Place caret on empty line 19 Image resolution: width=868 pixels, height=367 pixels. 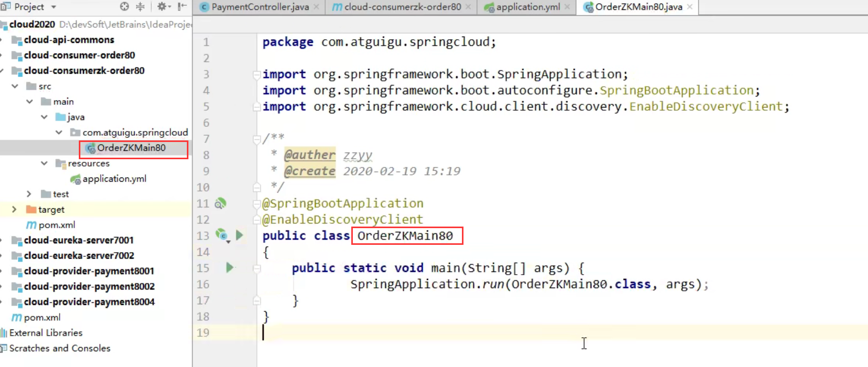(562, 333)
